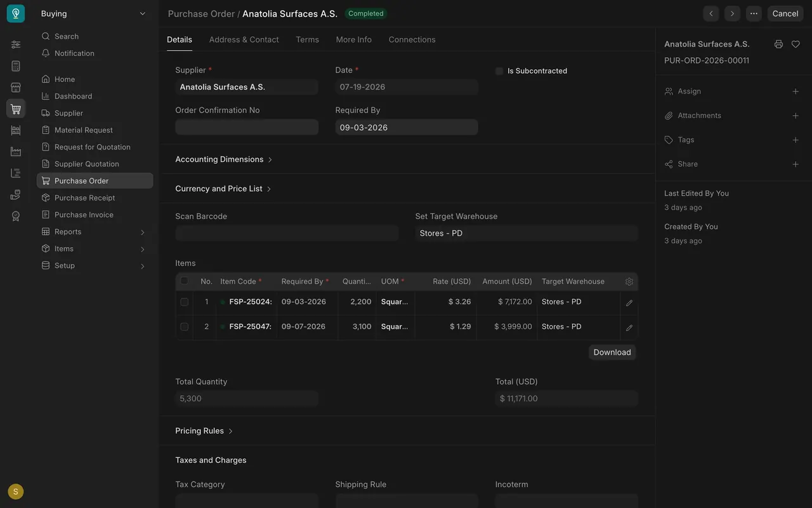Click the Scan Barcode input field
This screenshot has width=812, height=508.
[x=287, y=233]
